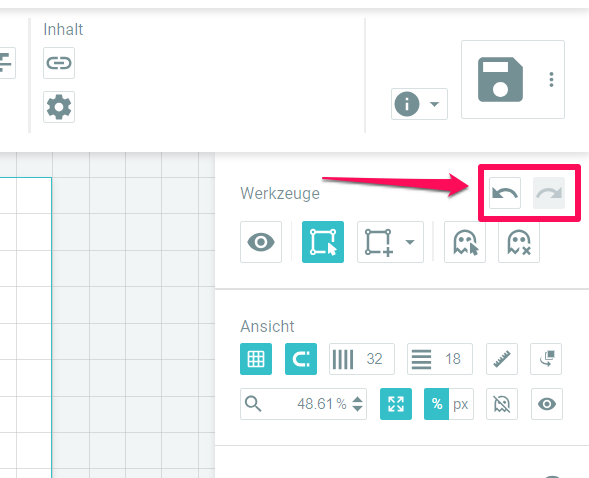Select the element selection tool
589x478 pixels.
click(323, 242)
